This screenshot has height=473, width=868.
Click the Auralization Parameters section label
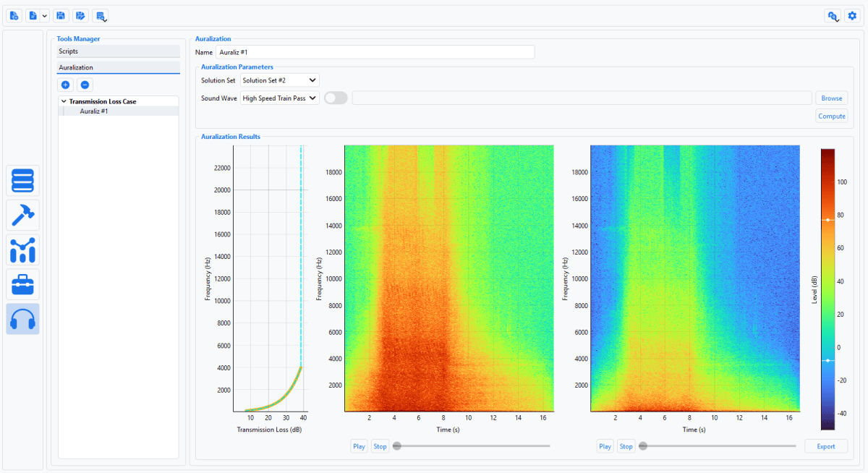pos(237,67)
